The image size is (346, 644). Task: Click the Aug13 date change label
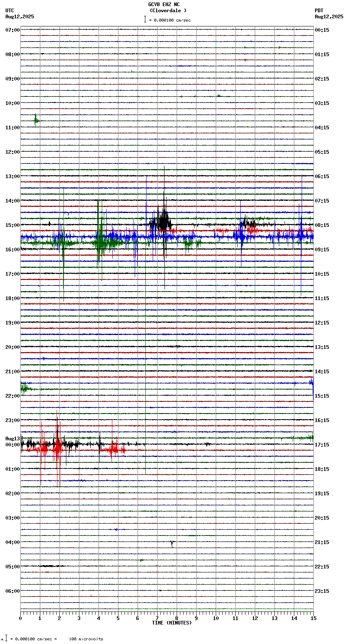(12, 439)
